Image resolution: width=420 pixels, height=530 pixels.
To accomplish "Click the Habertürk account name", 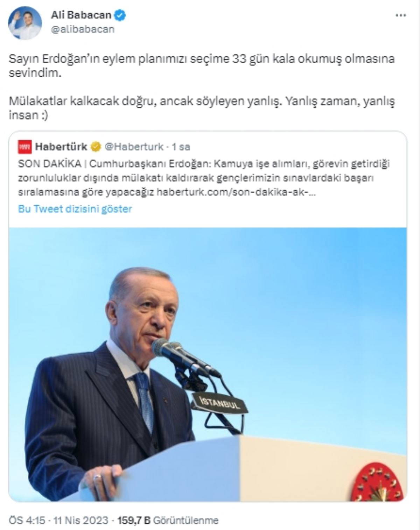I will (61, 147).
